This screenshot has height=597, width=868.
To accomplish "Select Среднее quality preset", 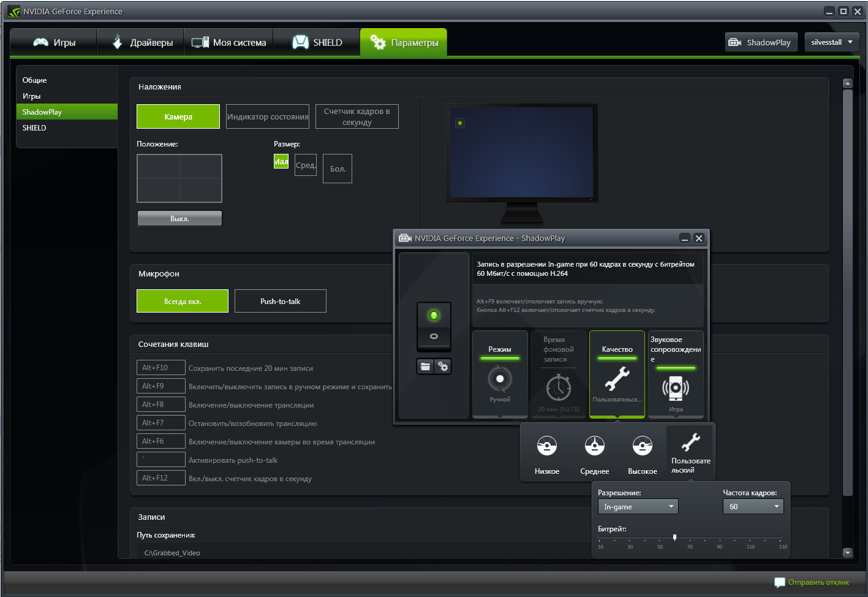I will point(595,454).
